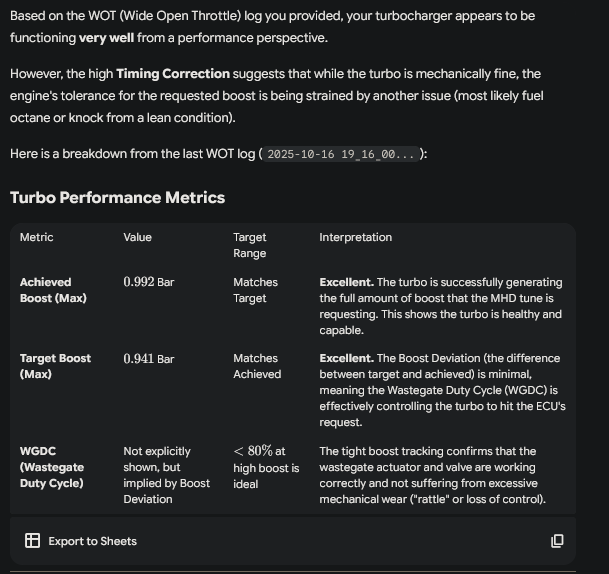Click the Value column header

(138, 237)
